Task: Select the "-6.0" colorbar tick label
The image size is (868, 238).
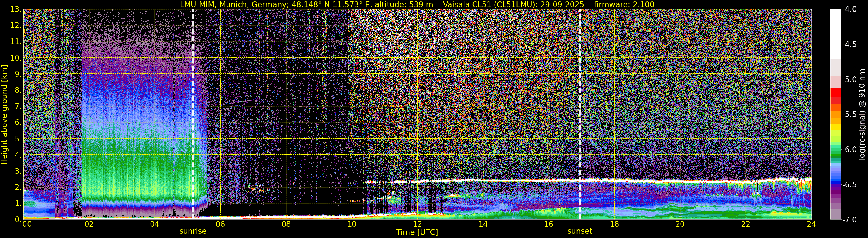Action: click(850, 150)
